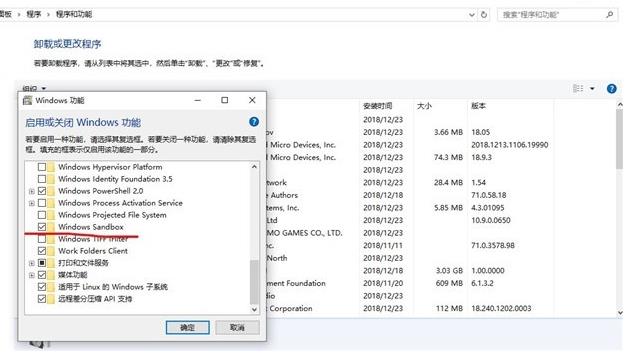Viewport: 636px width, 362px height.
Task: Open the view options dropdown arrow
Action: tap(592, 89)
